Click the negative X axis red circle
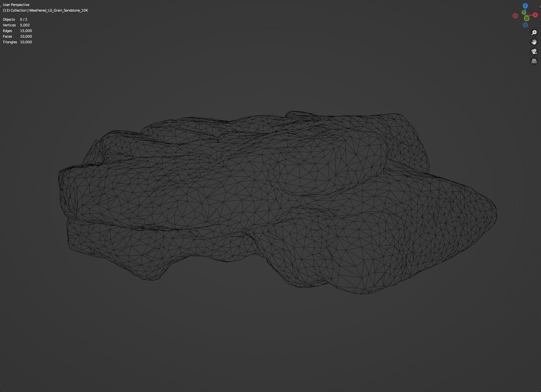Viewport: 541px width, 392px height. 515,16
